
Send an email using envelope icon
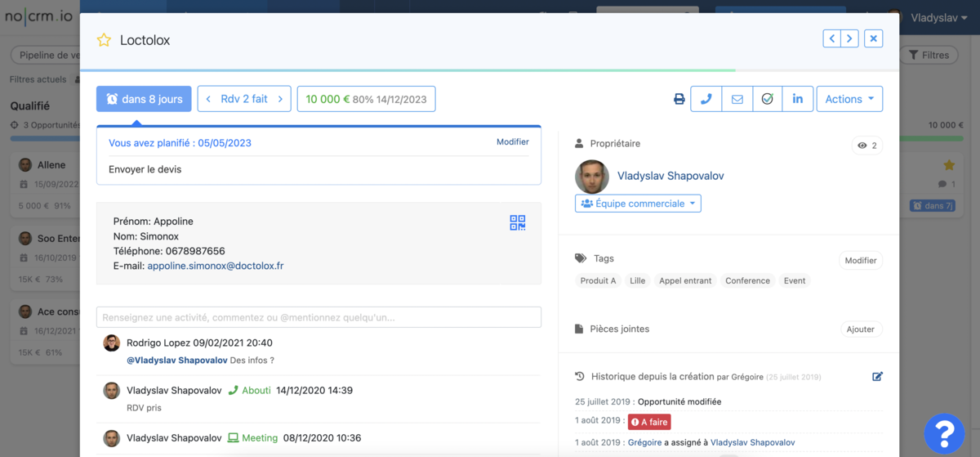pyautogui.click(x=737, y=99)
